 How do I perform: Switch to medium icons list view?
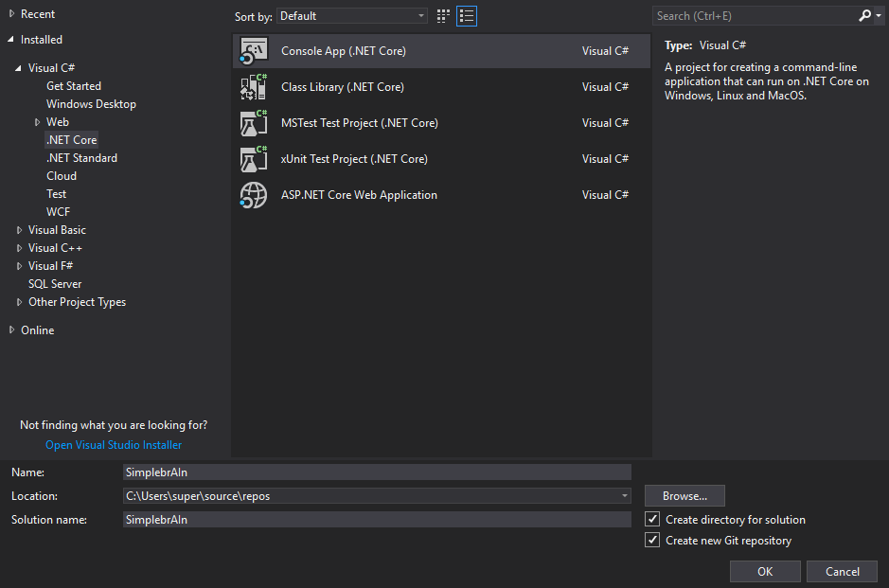click(466, 16)
